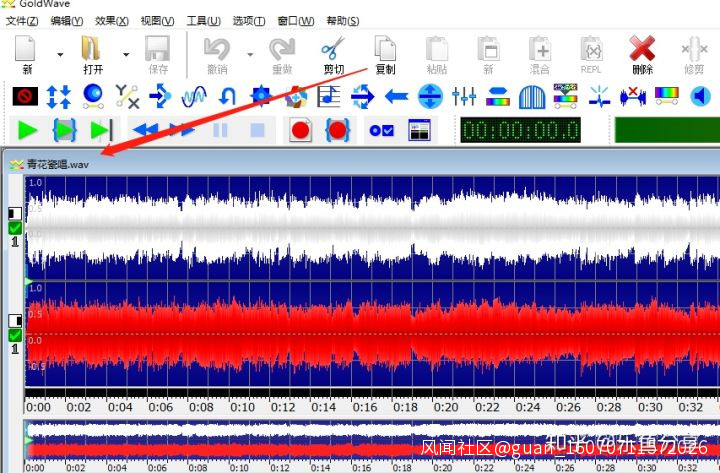This screenshot has width=720, height=473.
Task: Start recording with red record button
Action: (x=301, y=130)
